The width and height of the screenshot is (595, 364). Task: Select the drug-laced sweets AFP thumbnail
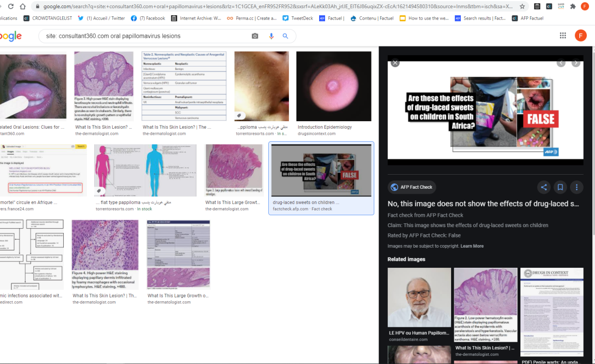tap(321, 170)
